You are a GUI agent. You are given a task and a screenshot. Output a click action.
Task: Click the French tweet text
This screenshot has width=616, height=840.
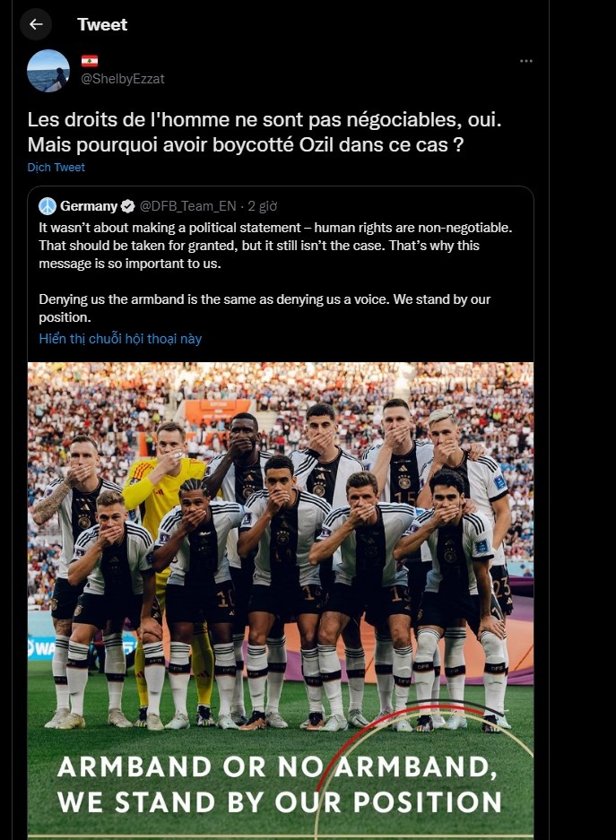(x=265, y=132)
